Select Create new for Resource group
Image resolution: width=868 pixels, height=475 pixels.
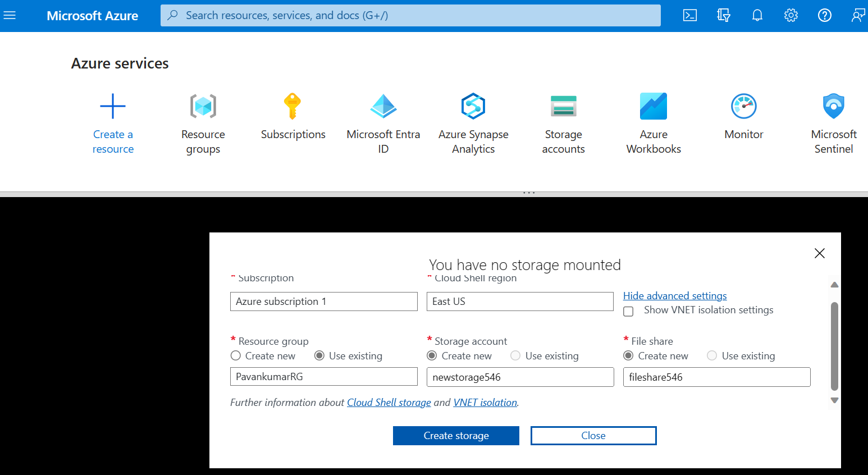(236, 356)
